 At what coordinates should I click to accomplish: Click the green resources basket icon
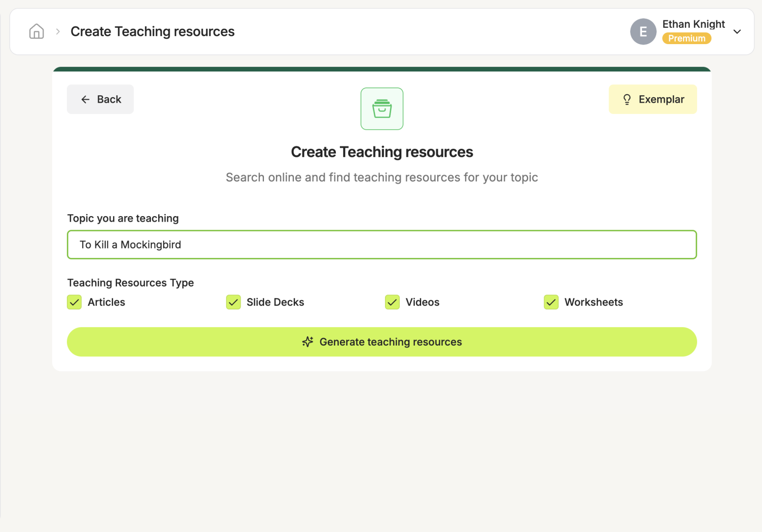(382, 109)
